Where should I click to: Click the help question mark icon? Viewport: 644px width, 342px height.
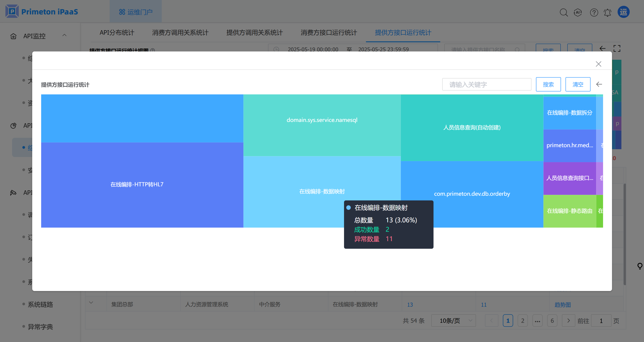[x=594, y=12]
